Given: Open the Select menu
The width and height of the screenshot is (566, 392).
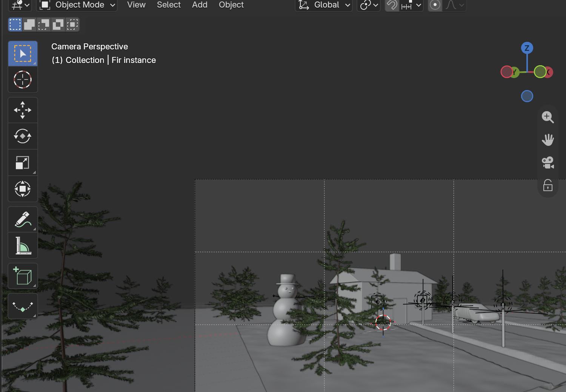Looking at the screenshot, I should [x=169, y=5].
